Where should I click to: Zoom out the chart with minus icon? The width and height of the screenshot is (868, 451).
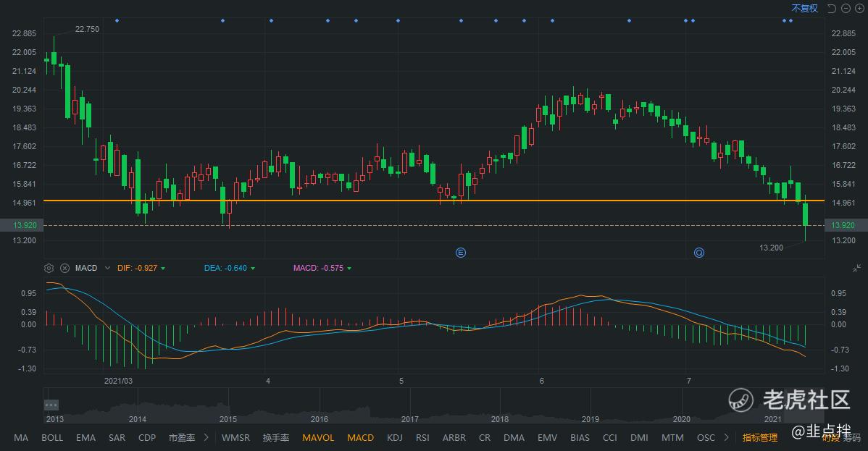846,8
